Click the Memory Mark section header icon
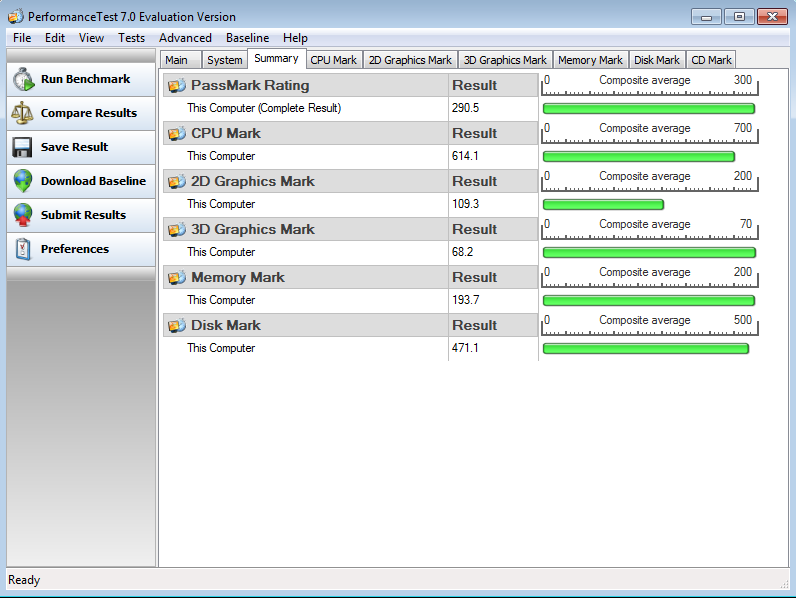This screenshot has height=598, width=796. click(x=177, y=277)
